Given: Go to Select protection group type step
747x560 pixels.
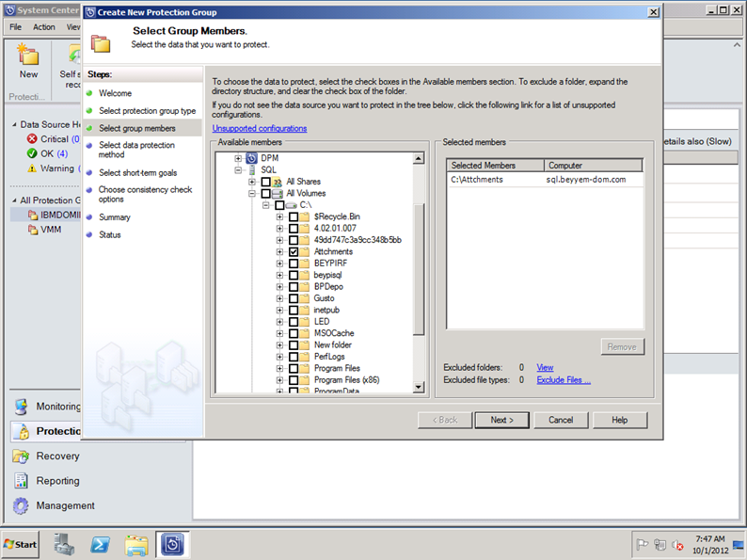Looking at the screenshot, I should tap(147, 110).
